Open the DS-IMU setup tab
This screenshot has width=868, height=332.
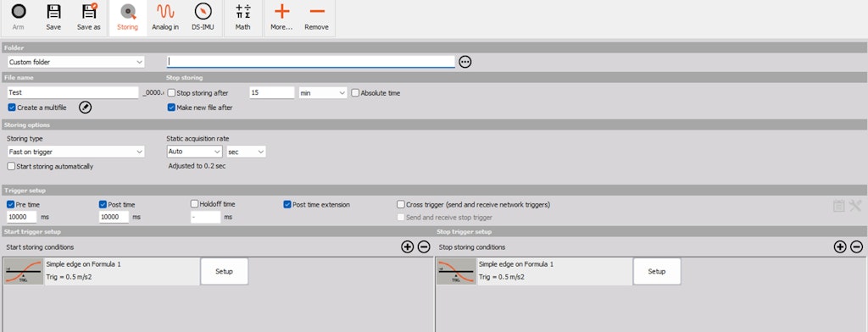point(203,18)
